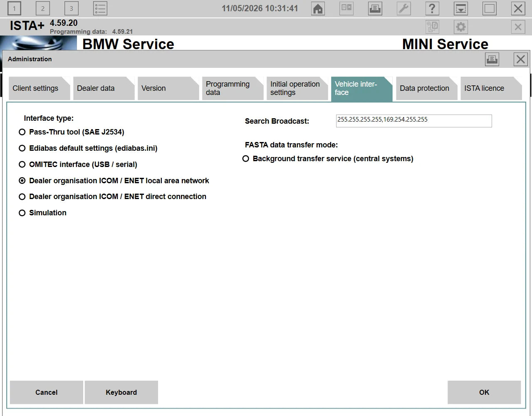
Task: Click the greyed-out compare icon beside home
Action: [x=346, y=8]
